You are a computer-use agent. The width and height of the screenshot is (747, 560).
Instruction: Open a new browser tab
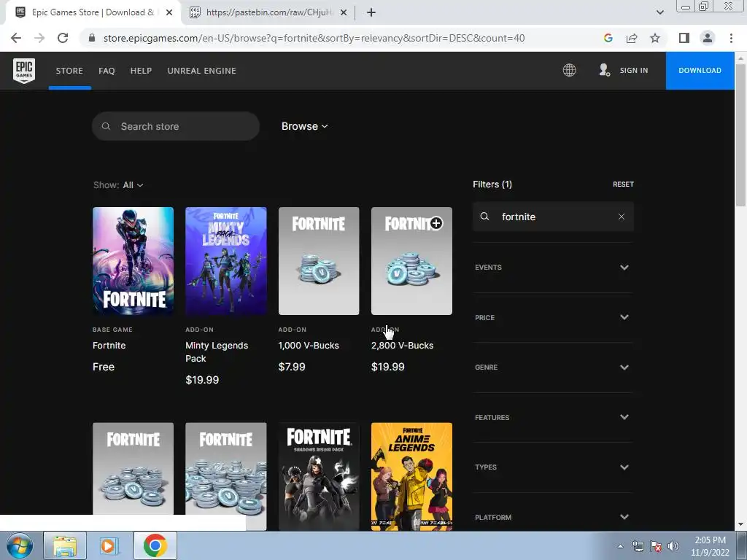click(371, 13)
